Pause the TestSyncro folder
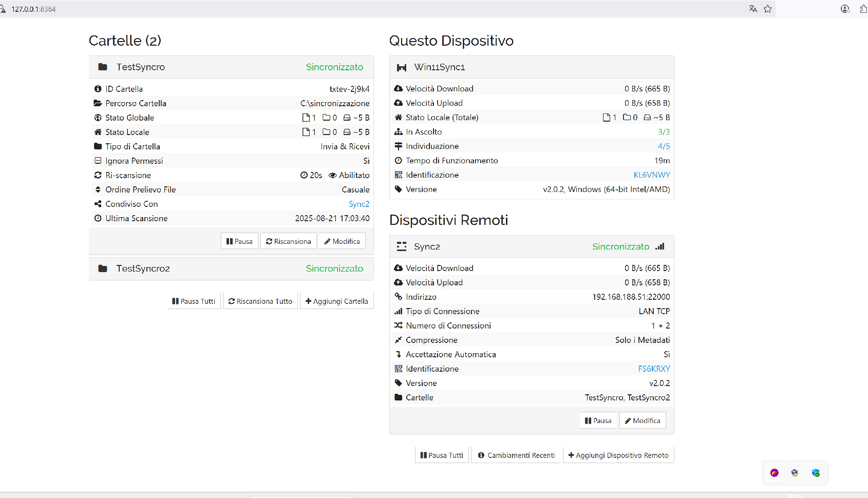The image size is (868, 498). 239,241
